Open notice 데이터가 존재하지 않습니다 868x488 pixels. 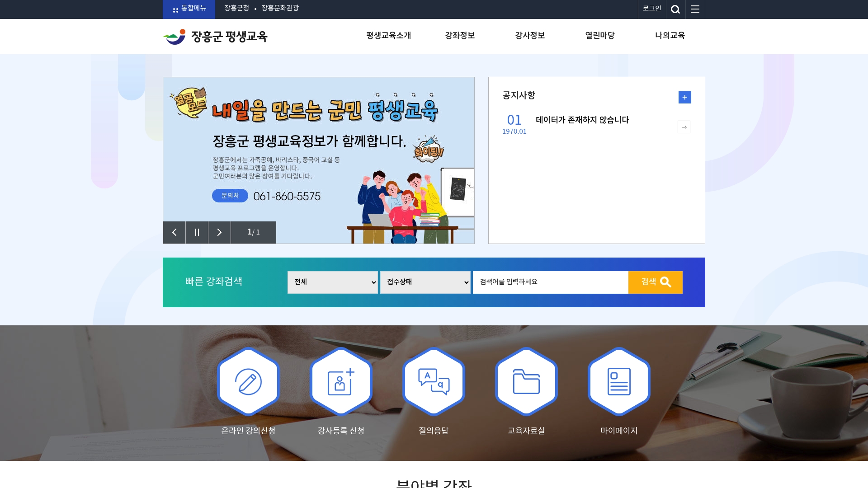click(582, 120)
